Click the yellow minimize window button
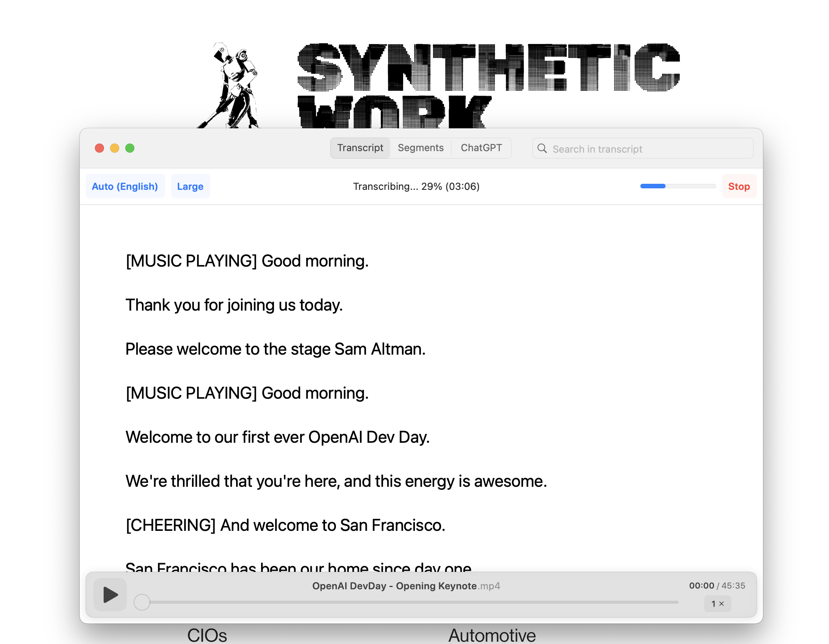Screen dimensions: 829x644 click(115, 148)
